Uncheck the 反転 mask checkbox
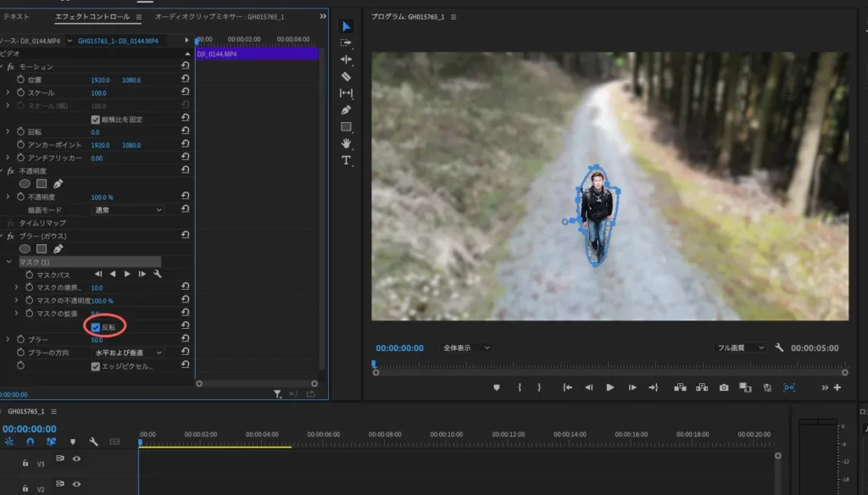Image resolution: width=868 pixels, height=495 pixels. (96, 327)
